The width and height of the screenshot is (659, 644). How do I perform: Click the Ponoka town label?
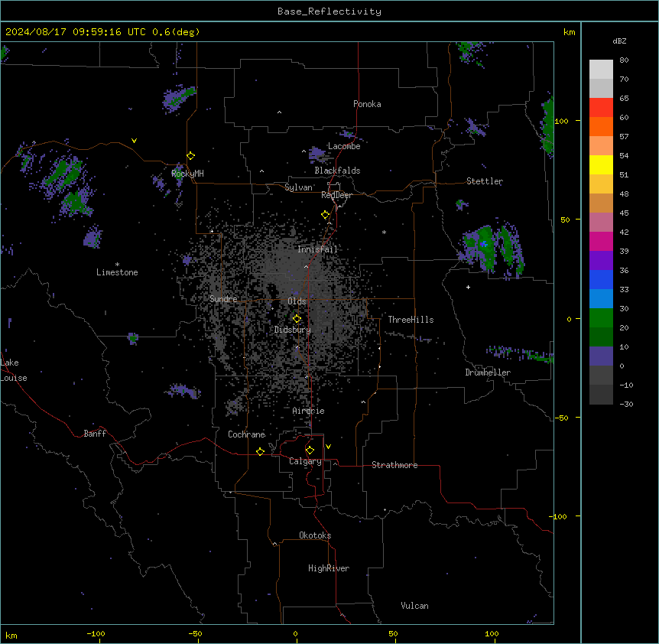tap(367, 104)
